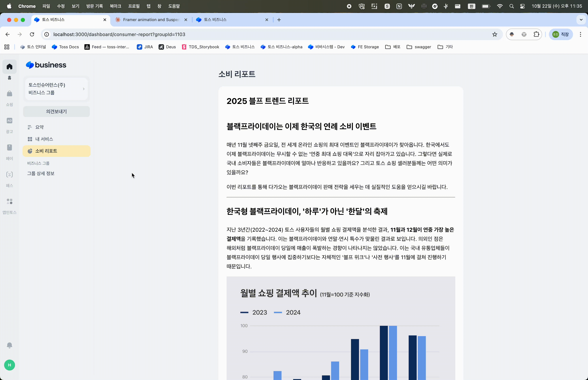Click the notification bell icon
This screenshot has height=380, width=588.
pos(9,345)
